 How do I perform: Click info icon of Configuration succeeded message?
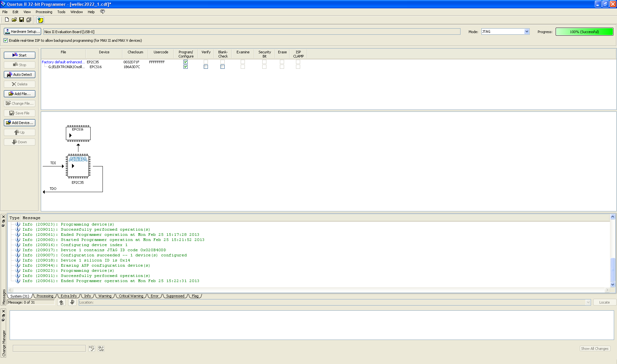point(18,255)
